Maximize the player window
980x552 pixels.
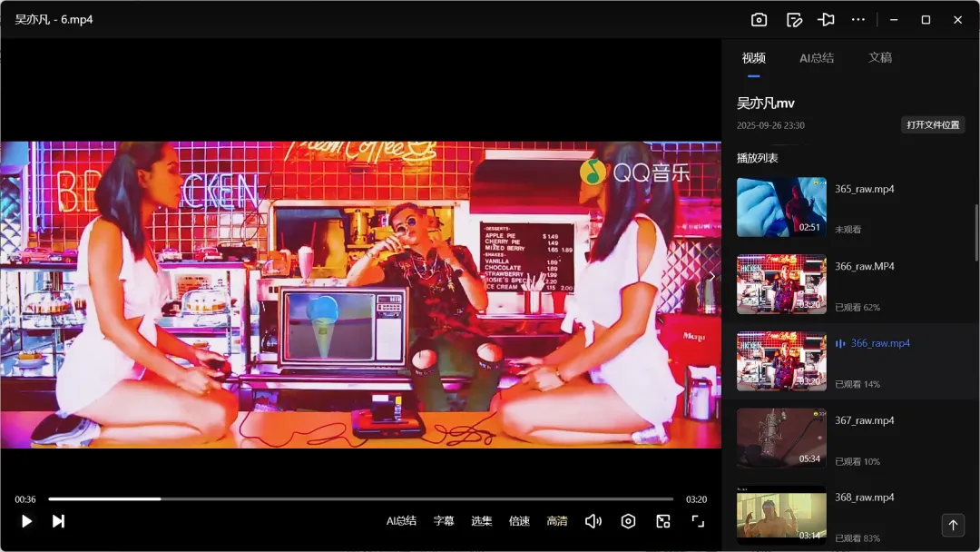pyautogui.click(x=926, y=20)
